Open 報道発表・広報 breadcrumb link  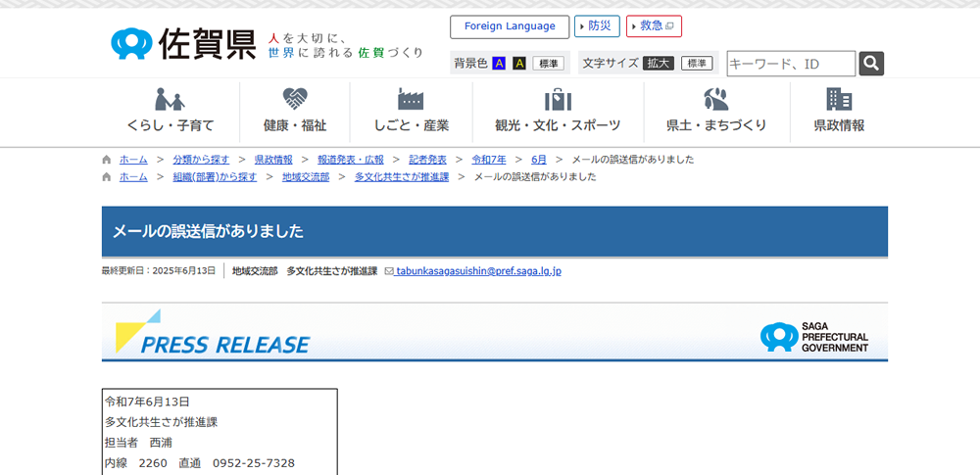351,160
